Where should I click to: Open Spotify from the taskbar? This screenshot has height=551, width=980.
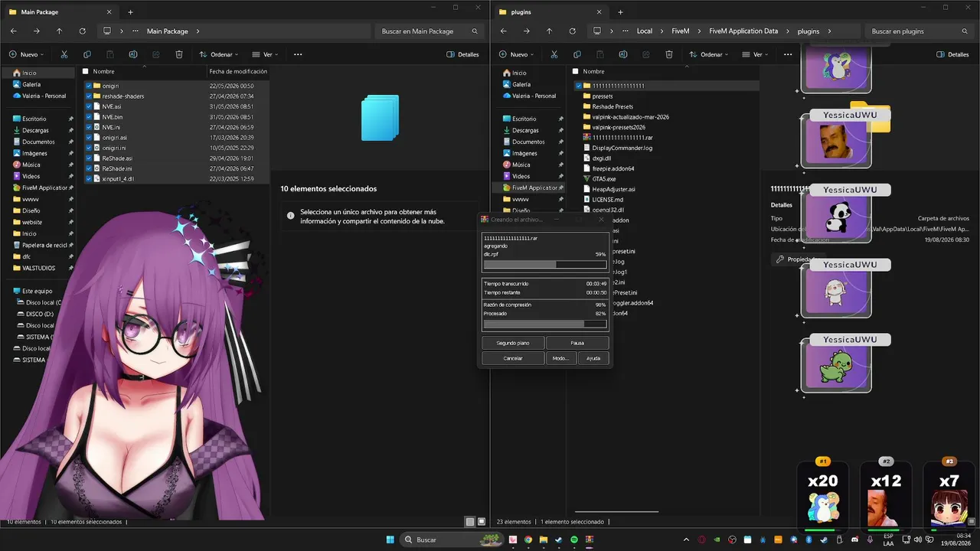click(x=574, y=540)
